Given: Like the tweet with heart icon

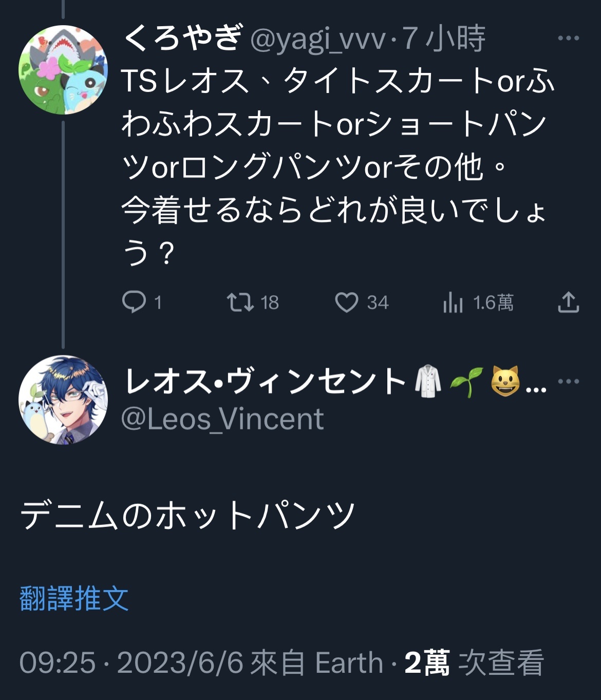Looking at the screenshot, I should click(347, 302).
